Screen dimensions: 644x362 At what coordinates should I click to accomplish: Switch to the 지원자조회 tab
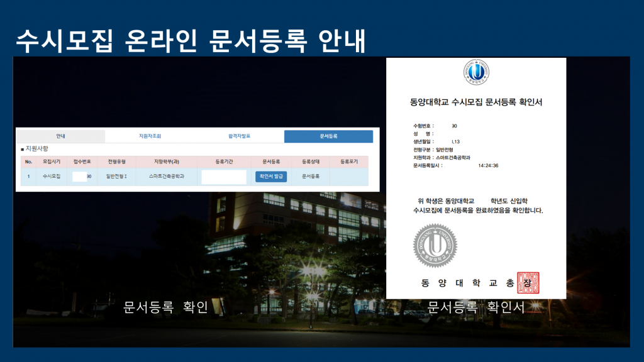150,136
